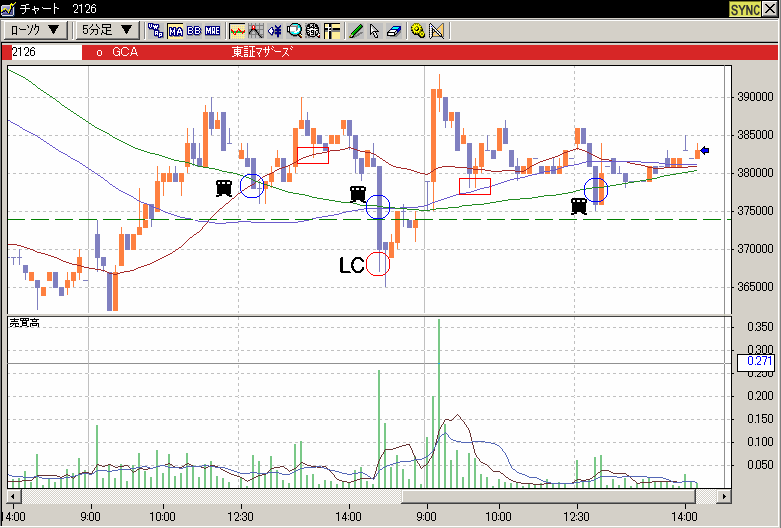Image resolution: width=781 pixels, height=528 pixels.
Task: Click the 365000 price axis label
Action: [x=755, y=286]
